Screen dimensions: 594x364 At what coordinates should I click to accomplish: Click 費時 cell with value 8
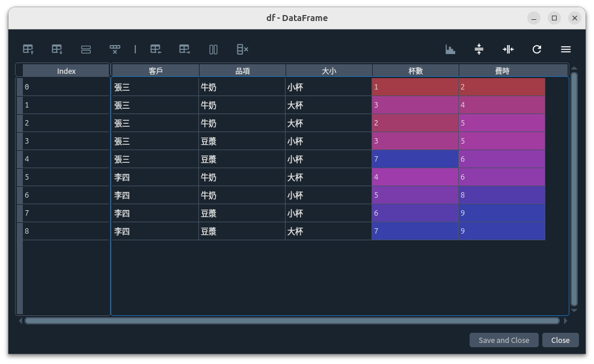point(501,195)
